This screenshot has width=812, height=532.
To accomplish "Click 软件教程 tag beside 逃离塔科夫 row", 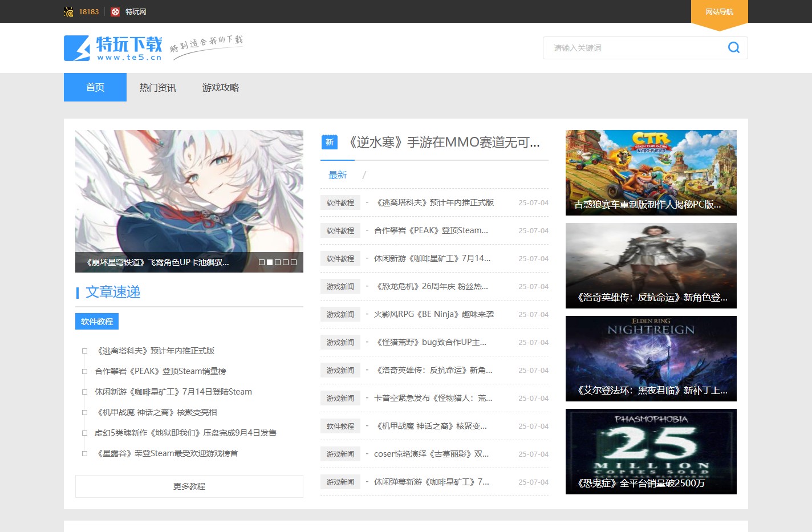I will point(340,202).
